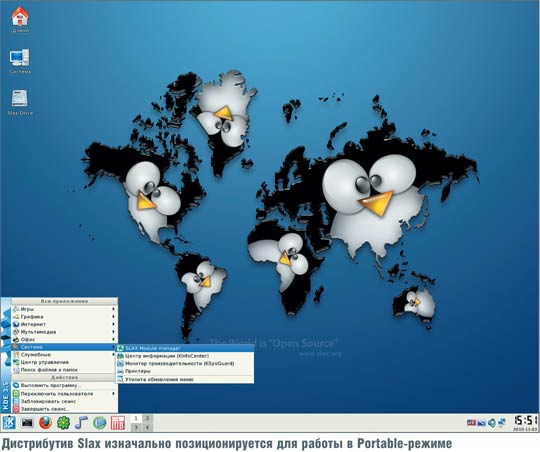The image size is (540, 452).
Task: Switch to virtual desktop 2
Action: tap(147, 418)
